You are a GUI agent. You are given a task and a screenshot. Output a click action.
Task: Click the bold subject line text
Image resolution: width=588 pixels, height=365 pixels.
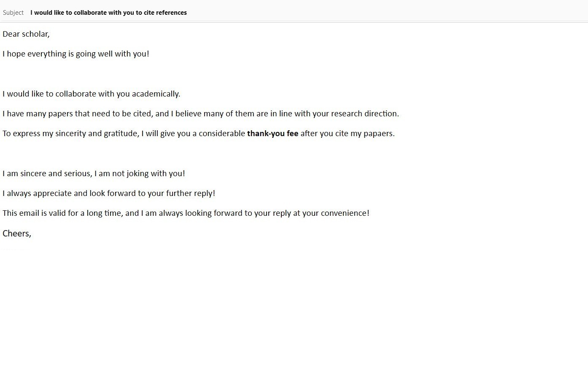108,13
